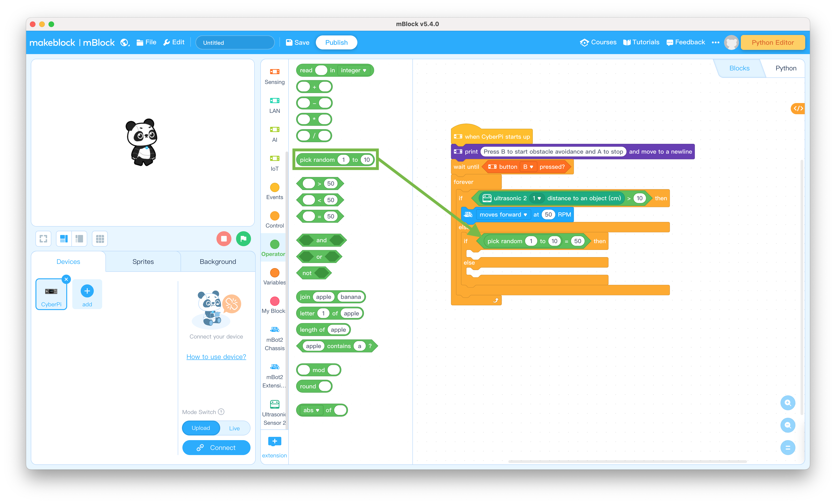
Task: Open Tutorials
Action: coord(641,42)
